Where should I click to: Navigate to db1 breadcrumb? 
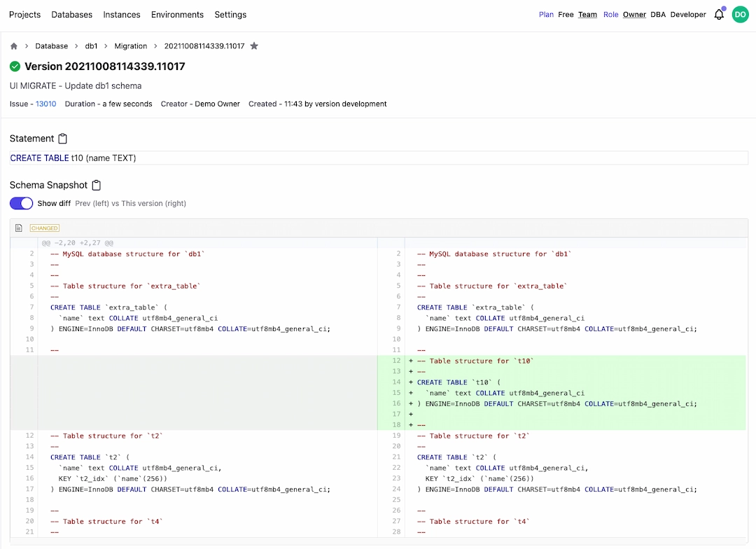[91, 46]
